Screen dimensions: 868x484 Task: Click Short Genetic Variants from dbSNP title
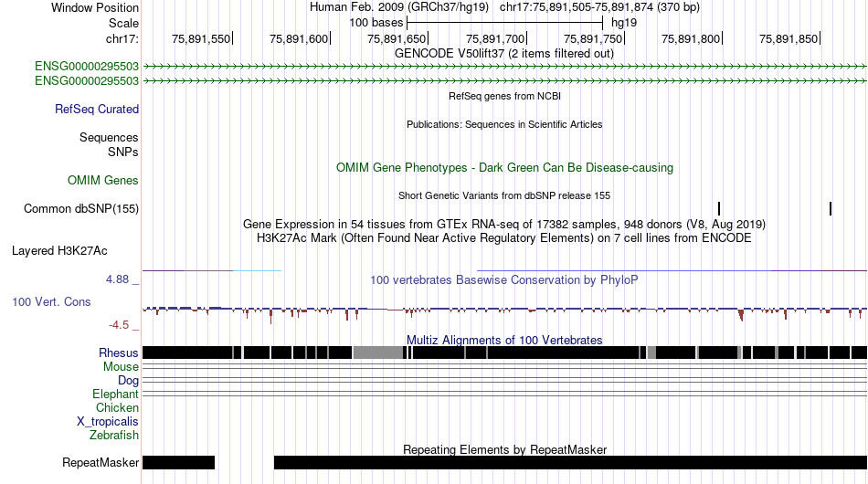click(504, 195)
